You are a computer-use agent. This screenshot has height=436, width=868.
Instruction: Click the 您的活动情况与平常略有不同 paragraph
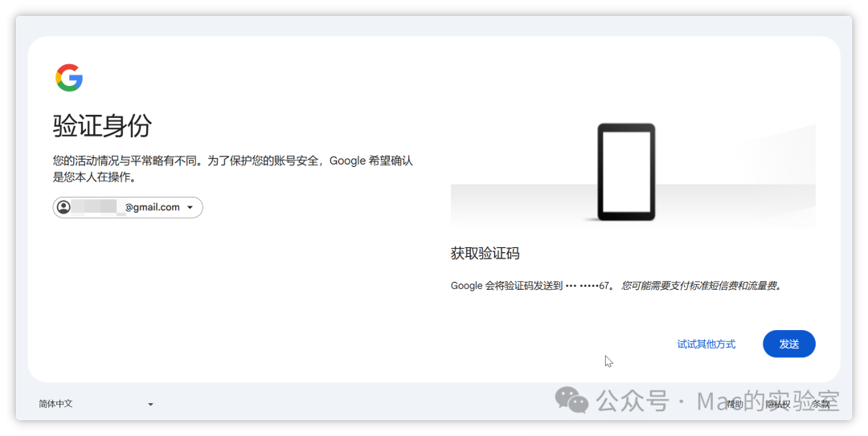233,169
